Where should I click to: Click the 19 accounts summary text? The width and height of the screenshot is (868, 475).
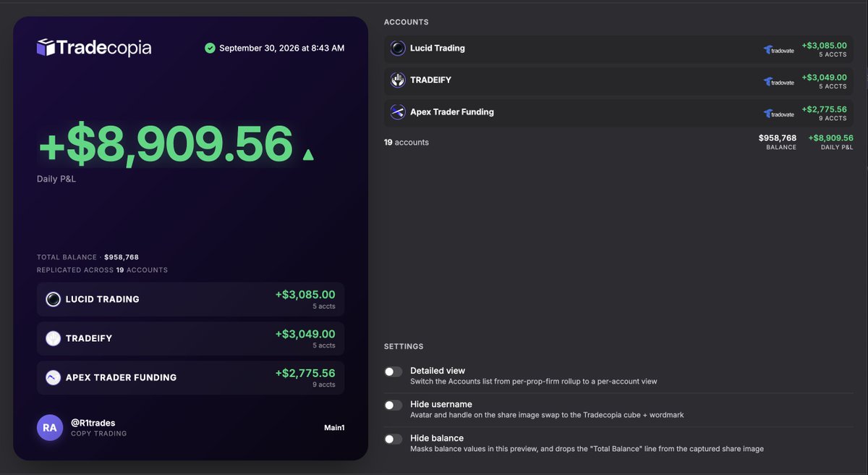[x=407, y=143]
